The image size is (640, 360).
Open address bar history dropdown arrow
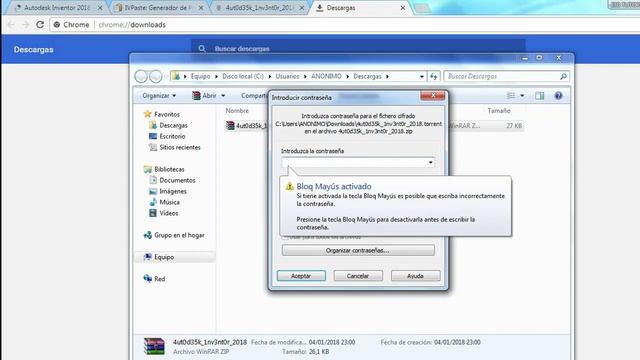422,76
